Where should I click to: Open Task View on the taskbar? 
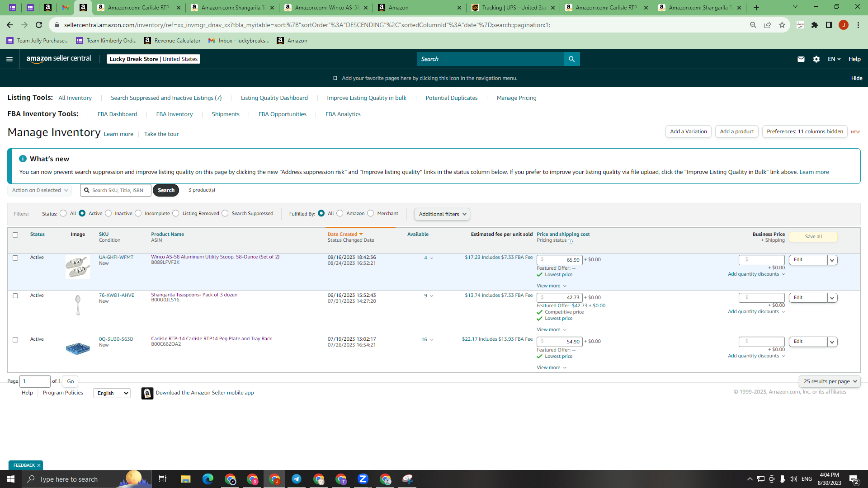(x=163, y=479)
